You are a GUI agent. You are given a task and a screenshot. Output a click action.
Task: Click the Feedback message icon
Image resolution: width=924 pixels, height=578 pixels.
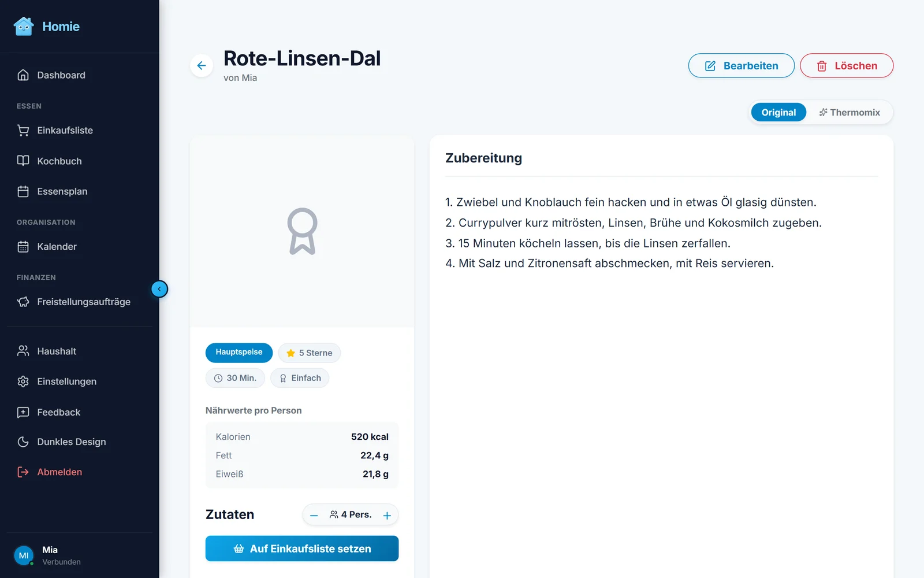(x=23, y=412)
